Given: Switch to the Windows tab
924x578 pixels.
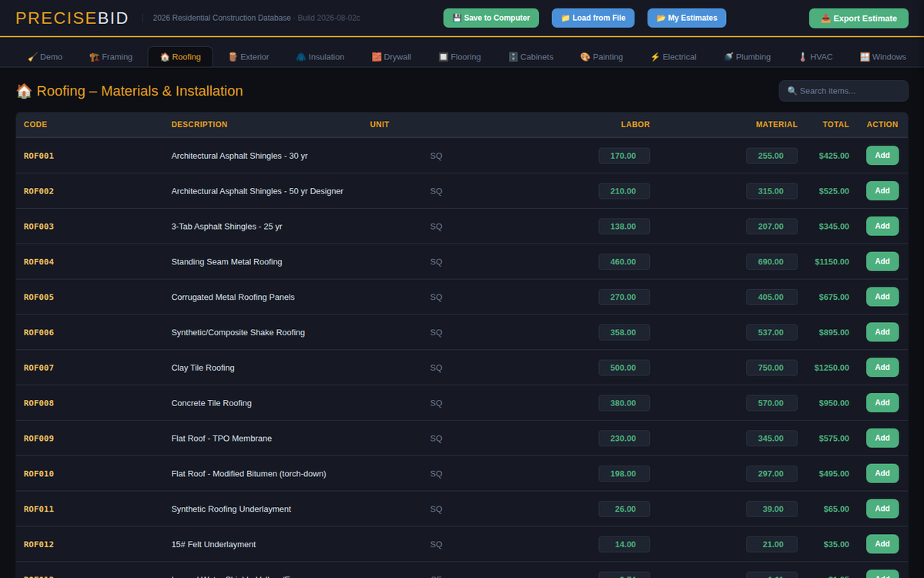Looking at the screenshot, I should [883, 57].
